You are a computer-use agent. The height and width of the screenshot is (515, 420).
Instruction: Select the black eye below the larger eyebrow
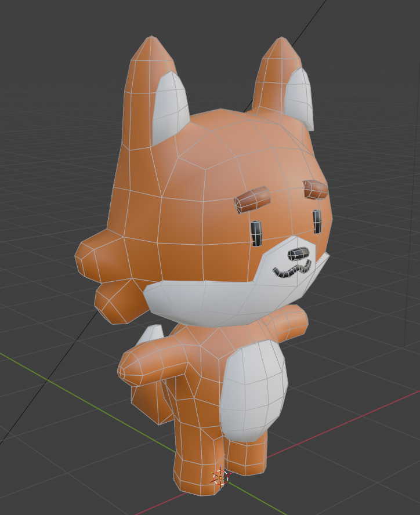pos(257,234)
